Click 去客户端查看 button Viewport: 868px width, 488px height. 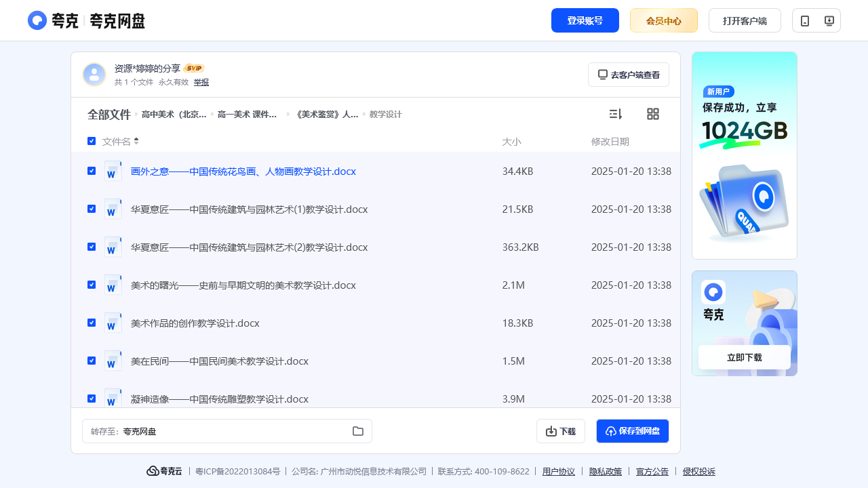coord(629,75)
